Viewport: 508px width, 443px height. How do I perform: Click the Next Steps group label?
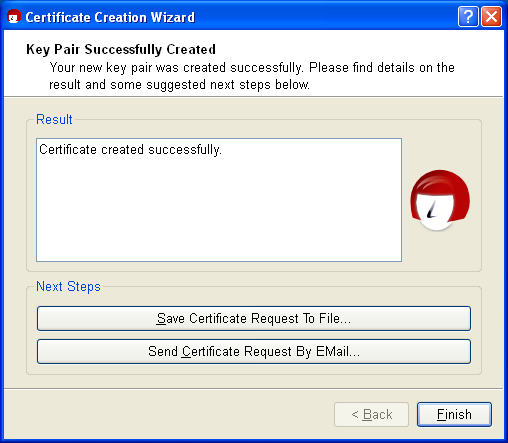pyautogui.click(x=68, y=287)
